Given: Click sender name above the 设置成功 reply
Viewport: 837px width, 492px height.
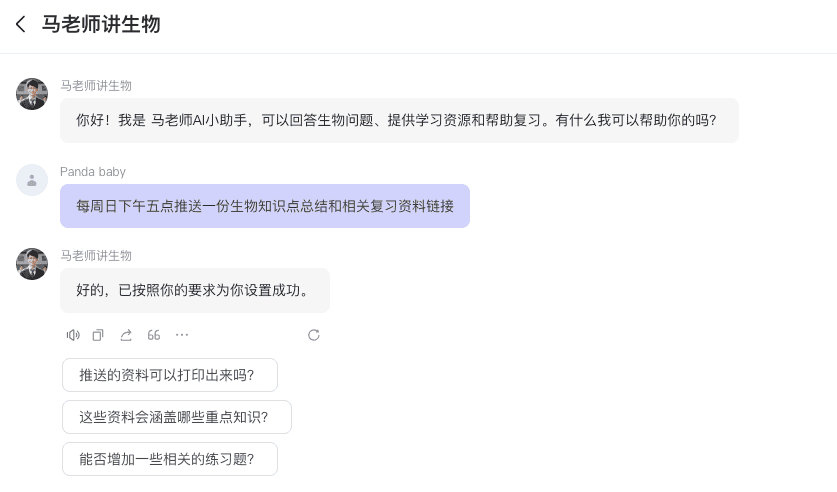Looking at the screenshot, I should 96,256.
